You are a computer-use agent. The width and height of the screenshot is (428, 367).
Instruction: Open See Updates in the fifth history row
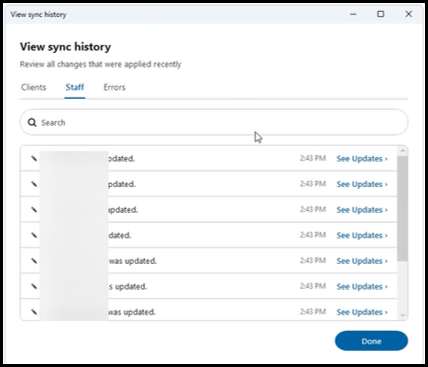click(x=362, y=261)
